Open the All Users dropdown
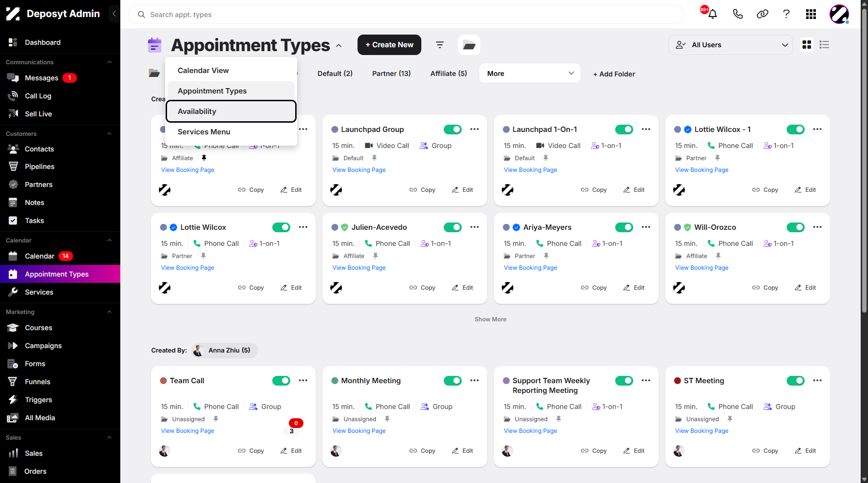 tap(731, 45)
